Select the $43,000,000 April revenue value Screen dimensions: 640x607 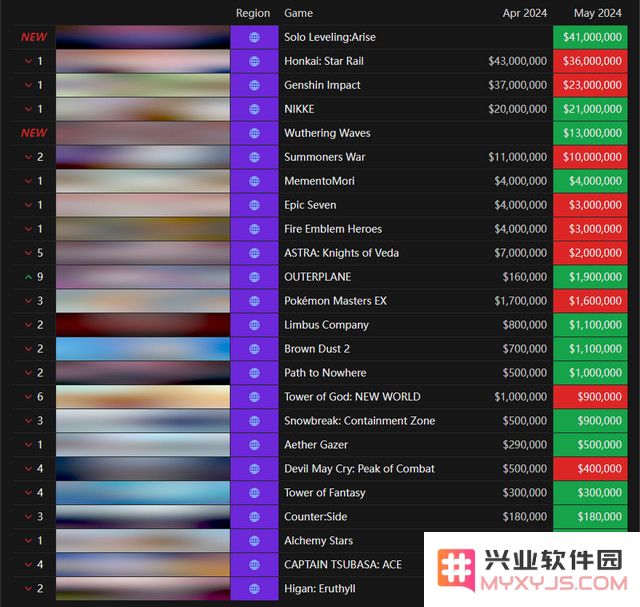tap(518, 61)
